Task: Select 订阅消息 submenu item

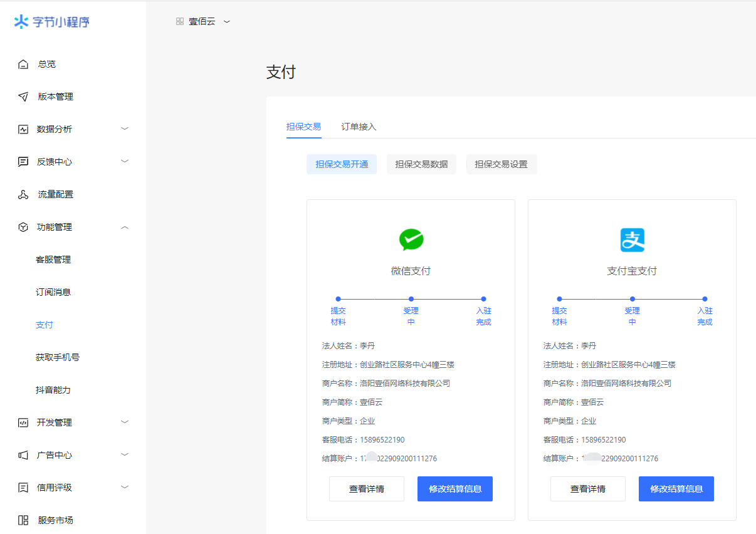Action: point(53,292)
